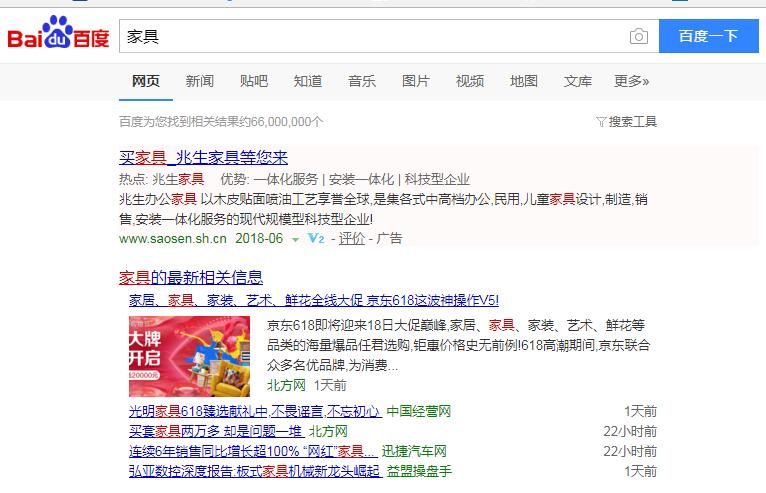The width and height of the screenshot is (766, 493).
Task: Open 光明家具618臻选献礼中 news link
Action: [255, 411]
